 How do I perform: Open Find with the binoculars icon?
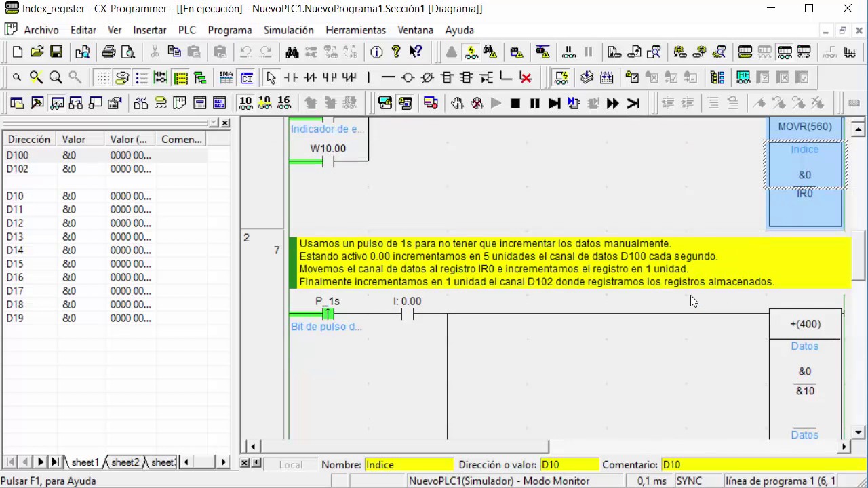[x=292, y=52]
